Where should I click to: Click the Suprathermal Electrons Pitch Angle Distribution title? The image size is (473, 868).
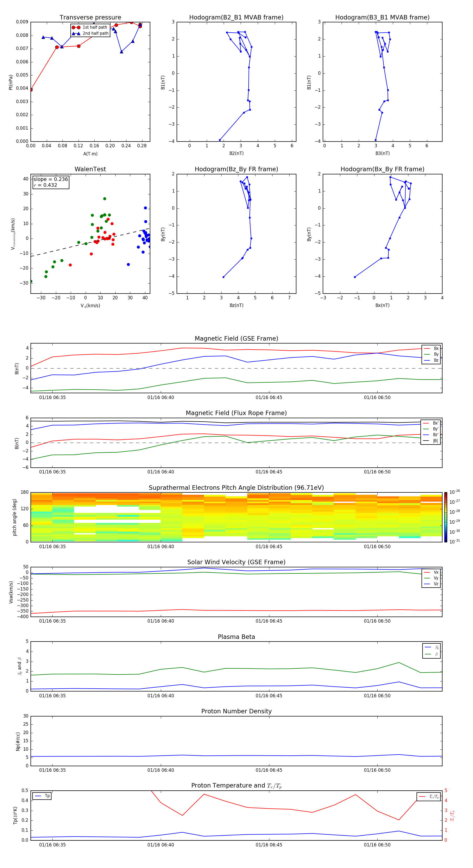236,488
